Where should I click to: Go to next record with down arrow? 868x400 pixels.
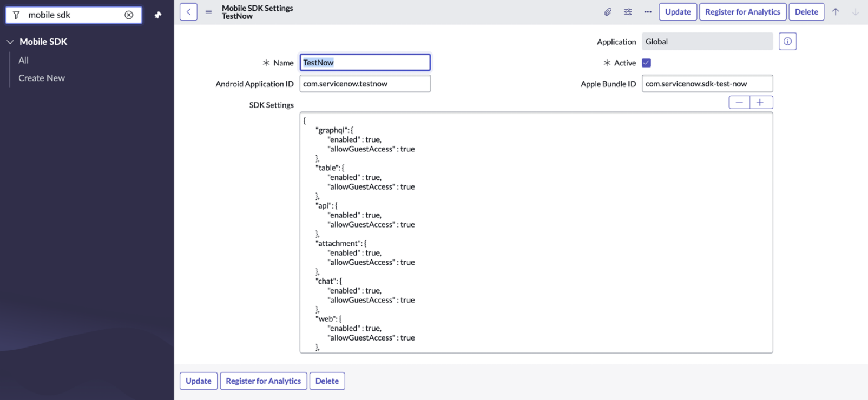coord(856,12)
